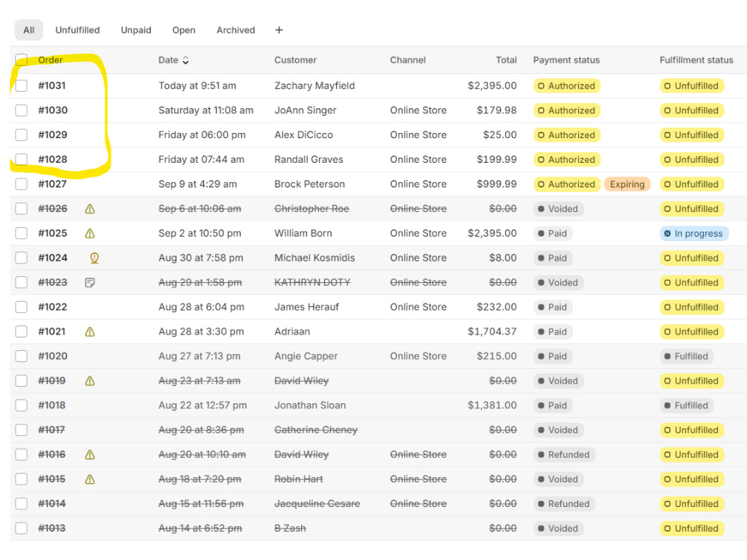This screenshot has height=560, width=747.
Task: Select the checkbox for order #1018
Action: 21,405
